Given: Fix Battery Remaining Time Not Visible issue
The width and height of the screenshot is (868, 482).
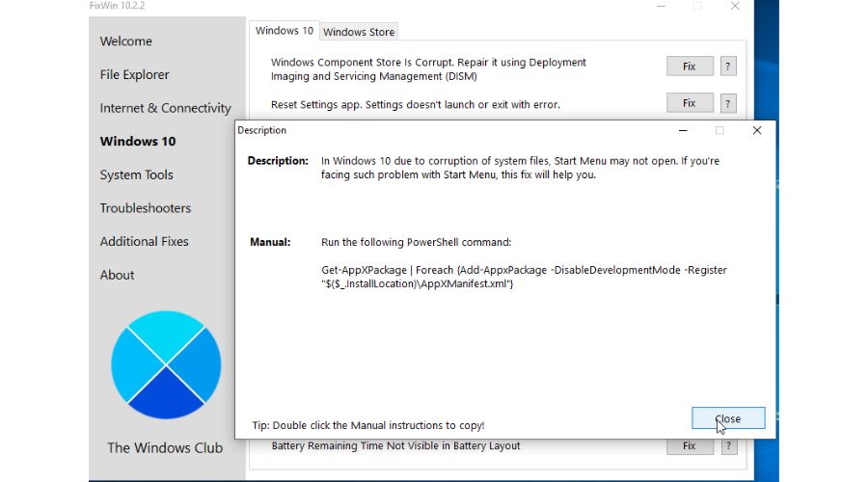Looking at the screenshot, I should click(x=690, y=446).
